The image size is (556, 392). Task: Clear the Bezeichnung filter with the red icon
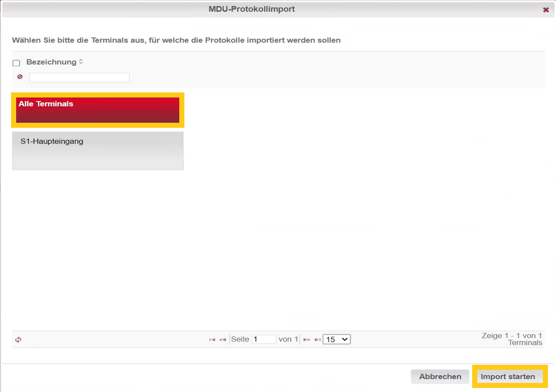coord(20,77)
